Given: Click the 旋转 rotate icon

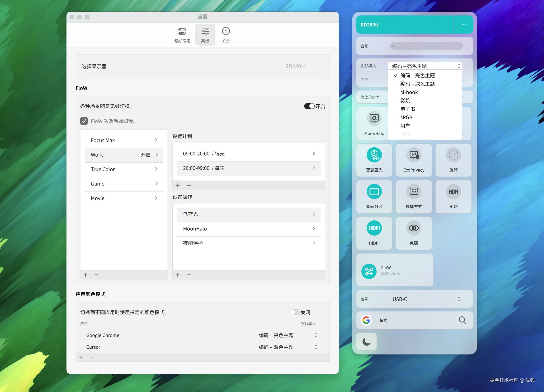Looking at the screenshot, I should [x=453, y=155].
